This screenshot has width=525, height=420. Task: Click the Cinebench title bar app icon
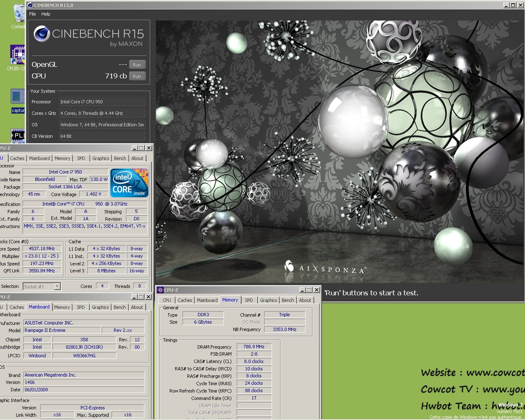[30, 5]
